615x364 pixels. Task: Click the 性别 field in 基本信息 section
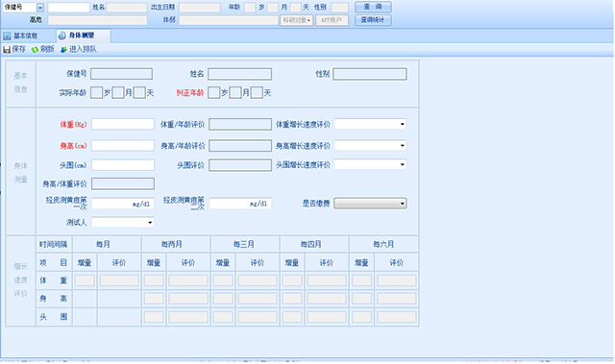pos(370,74)
